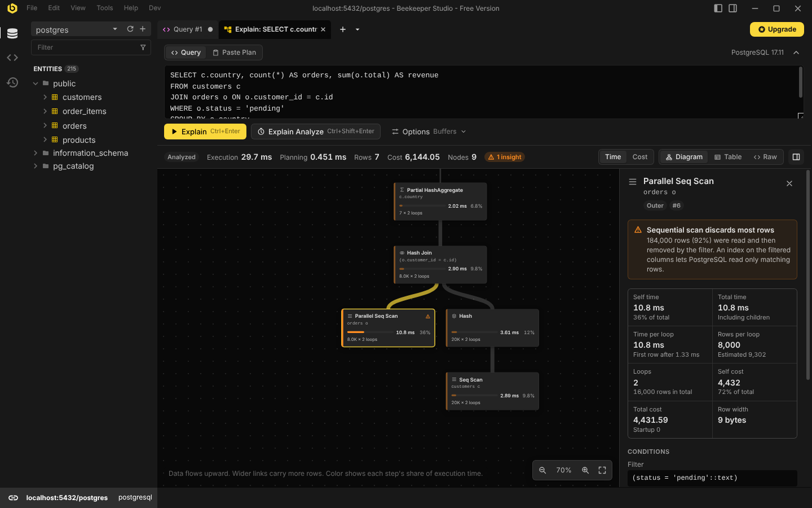Close the Parallel Seq Scan details panel

(789, 183)
